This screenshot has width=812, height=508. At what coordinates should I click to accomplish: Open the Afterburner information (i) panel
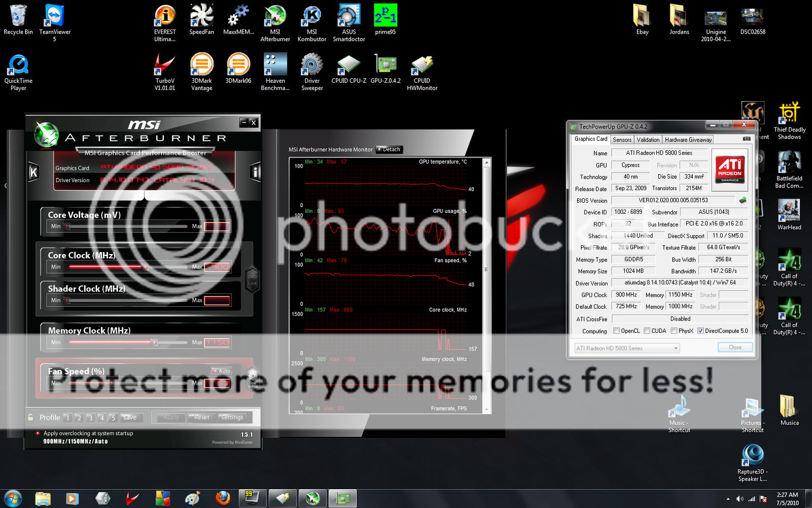[x=255, y=173]
